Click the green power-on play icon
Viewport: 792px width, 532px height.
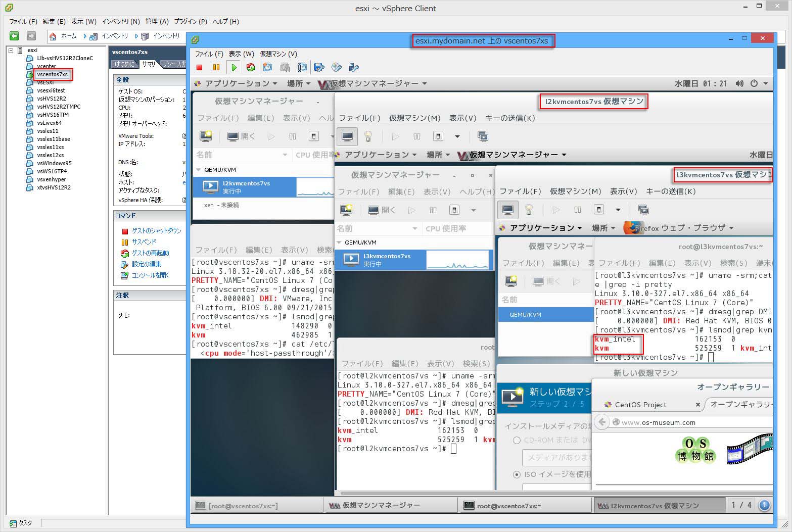(234, 67)
